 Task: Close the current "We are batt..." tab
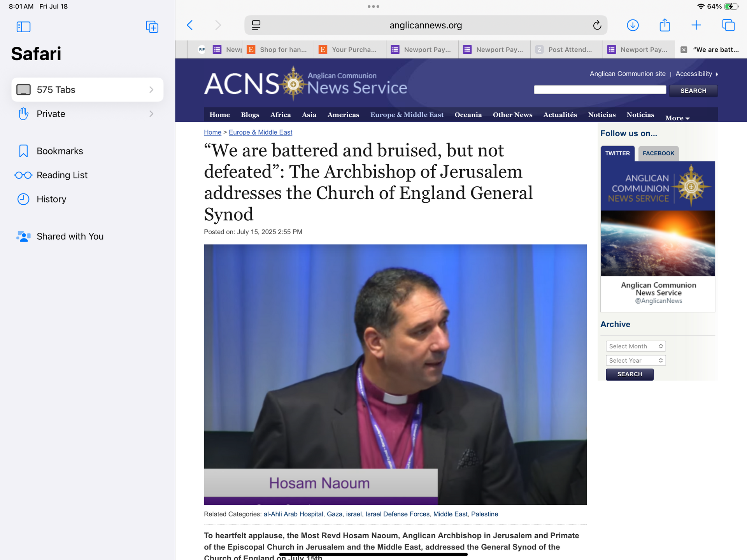(684, 49)
